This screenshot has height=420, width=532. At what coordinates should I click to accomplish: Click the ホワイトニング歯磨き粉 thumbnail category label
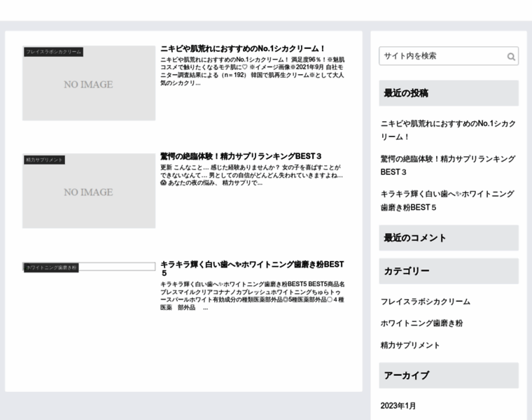pos(51,267)
